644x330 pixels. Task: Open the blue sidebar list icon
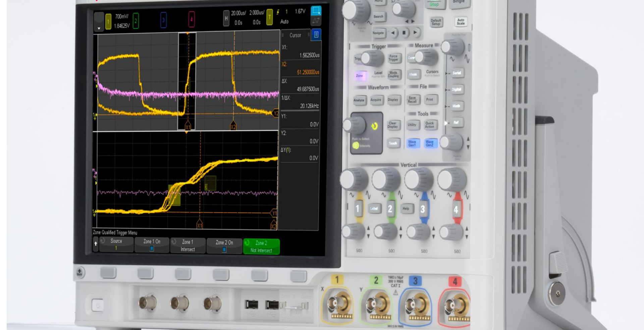(316, 35)
